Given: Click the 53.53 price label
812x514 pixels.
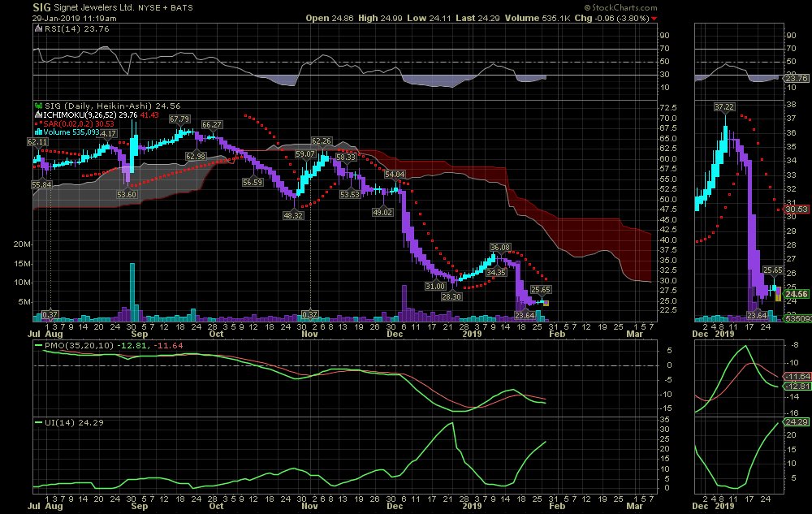Looking at the screenshot, I should point(349,195).
